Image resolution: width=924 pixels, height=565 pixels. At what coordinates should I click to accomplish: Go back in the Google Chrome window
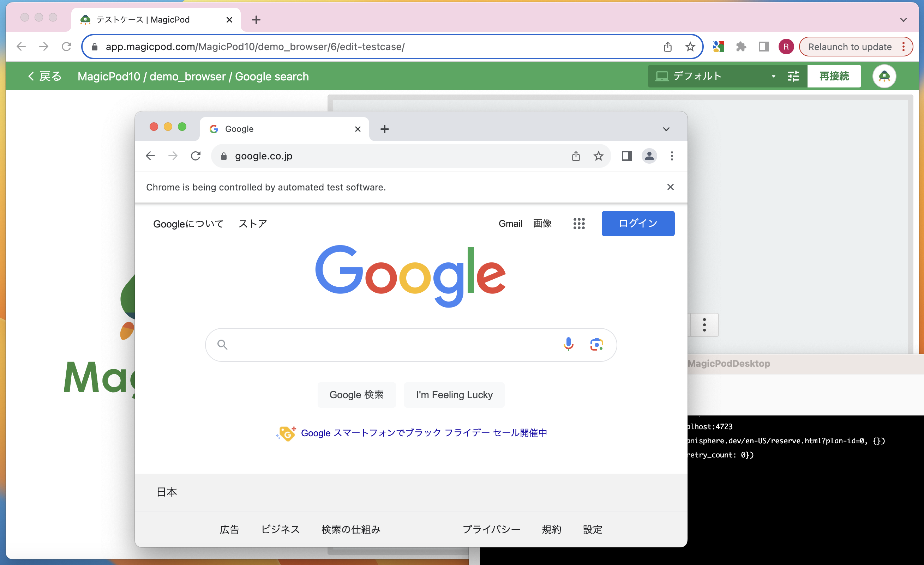[x=150, y=156]
